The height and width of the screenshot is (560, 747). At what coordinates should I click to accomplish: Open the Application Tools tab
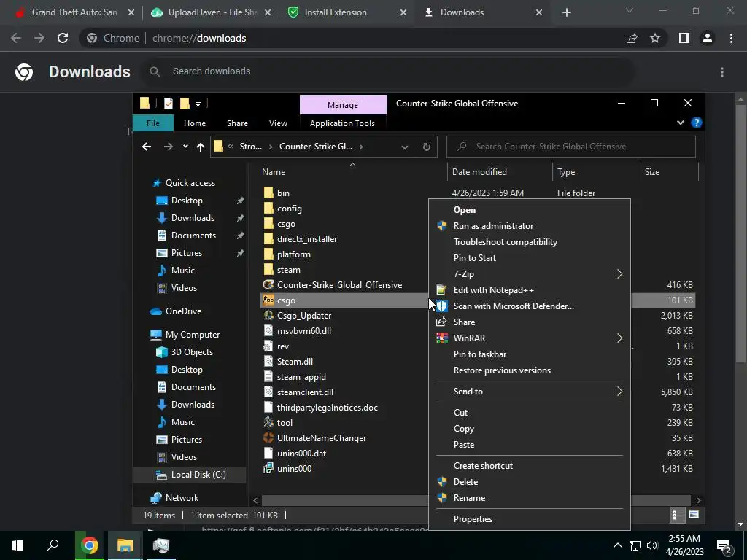342,123
